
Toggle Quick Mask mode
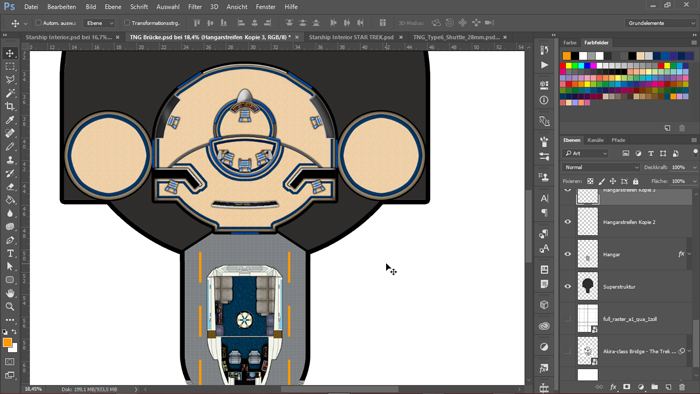click(x=10, y=362)
